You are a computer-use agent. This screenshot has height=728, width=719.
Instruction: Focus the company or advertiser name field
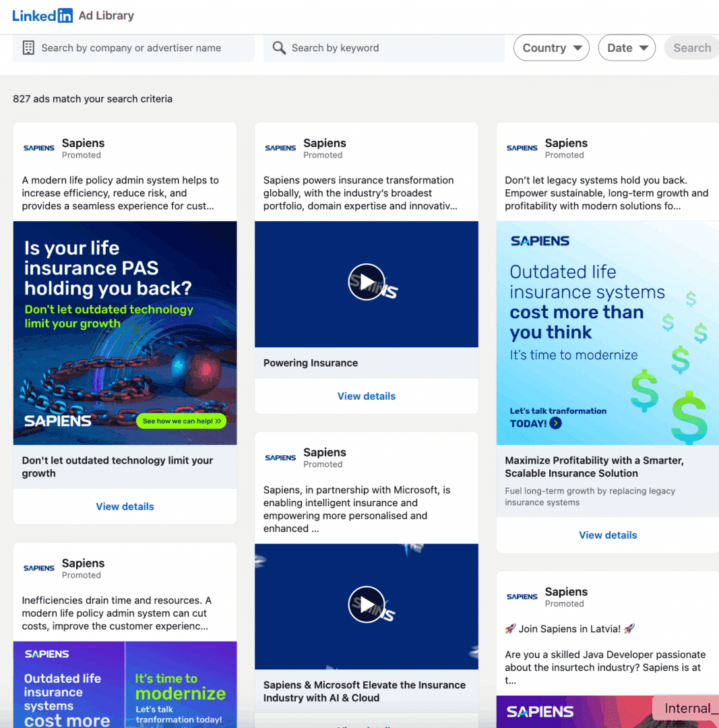pos(133,48)
